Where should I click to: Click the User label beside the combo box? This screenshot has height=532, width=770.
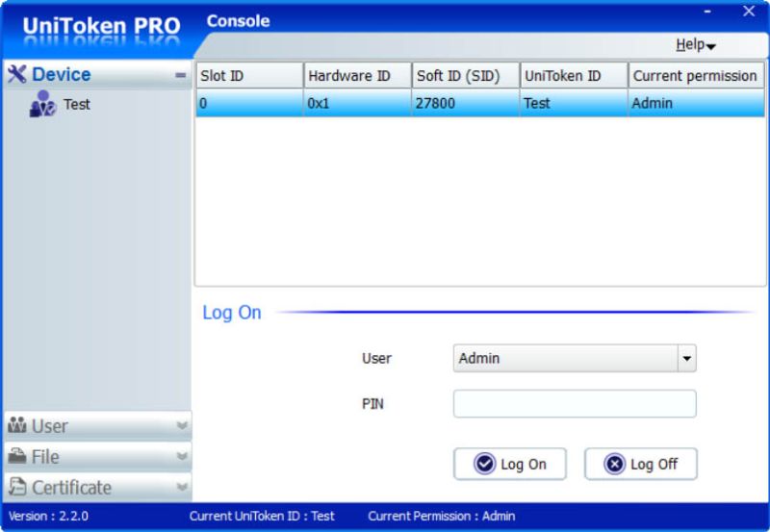[x=376, y=358]
